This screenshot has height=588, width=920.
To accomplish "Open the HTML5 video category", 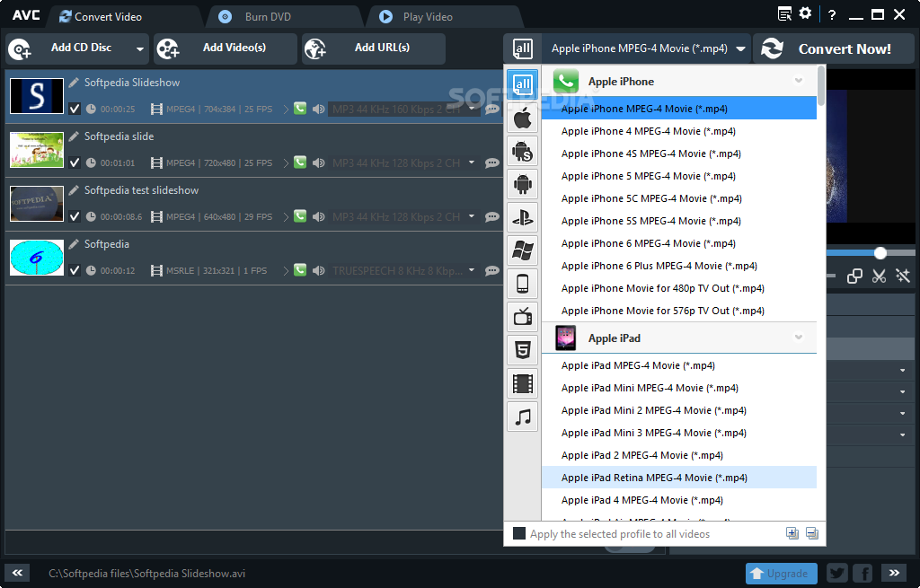I will (x=522, y=351).
